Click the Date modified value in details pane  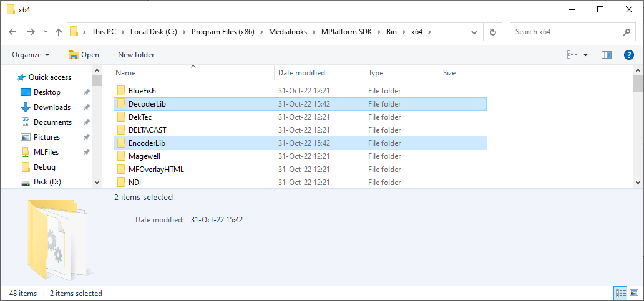(x=217, y=220)
